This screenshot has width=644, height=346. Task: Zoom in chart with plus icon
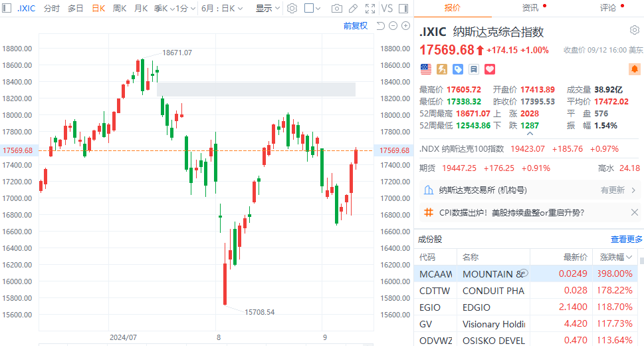(406, 26)
